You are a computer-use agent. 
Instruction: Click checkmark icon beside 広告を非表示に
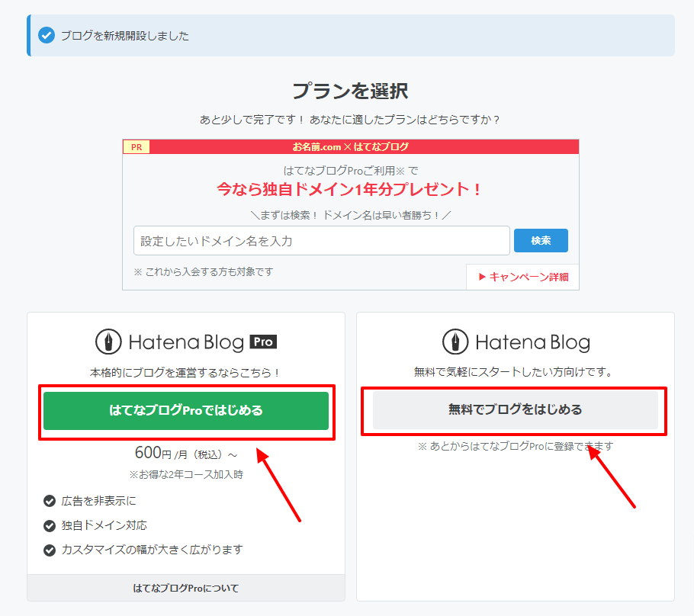(50, 501)
